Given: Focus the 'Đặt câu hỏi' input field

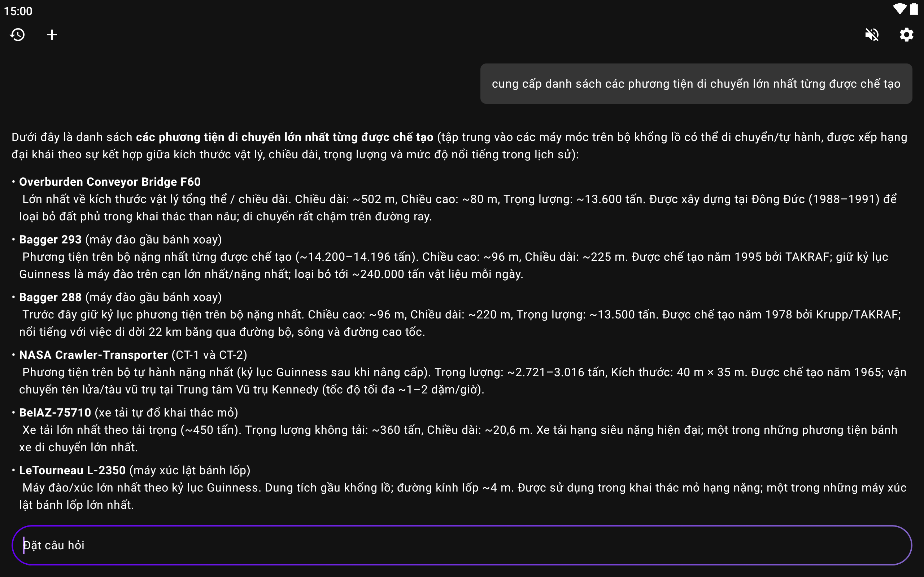Looking at the screenshot, I should point(461,545).
